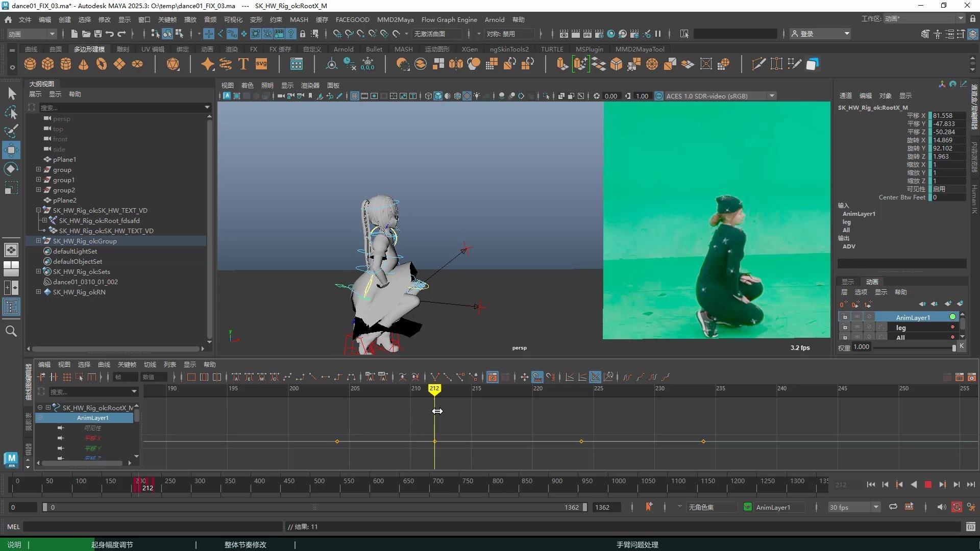Toggle auto keyframe button

(x=957, y=507)
